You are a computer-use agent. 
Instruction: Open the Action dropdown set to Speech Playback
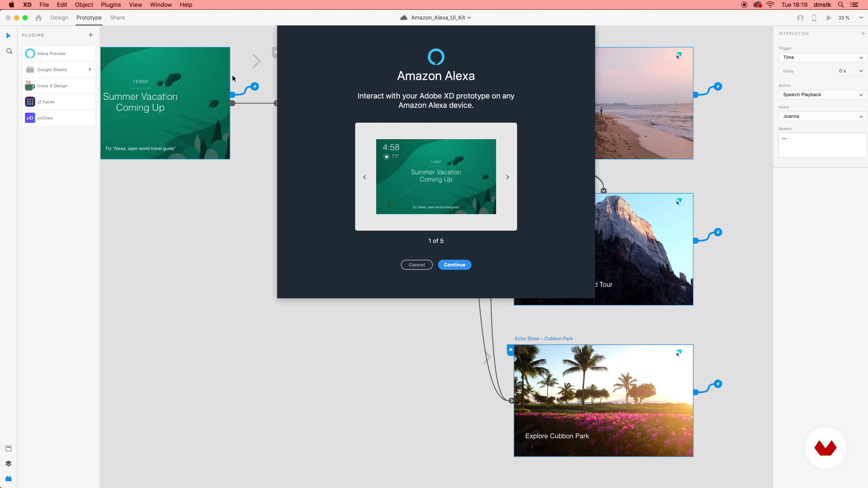(822, 95)
